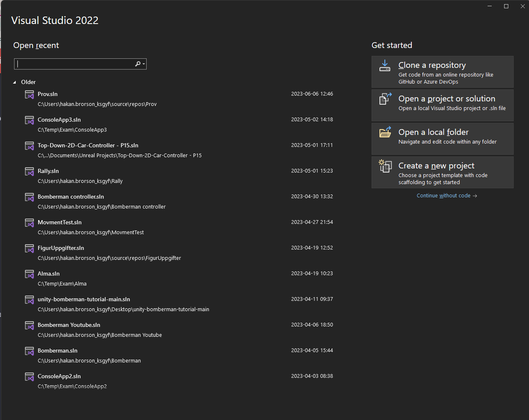Open Bomberman controller.sln
Viewport: 529px width, 420px height.
[x=179, y=202]
